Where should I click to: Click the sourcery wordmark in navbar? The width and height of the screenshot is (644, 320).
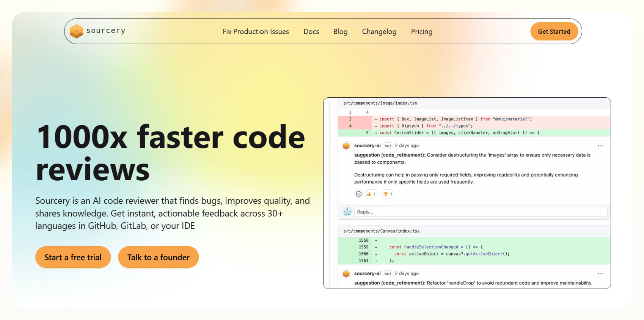pos(106,31)
